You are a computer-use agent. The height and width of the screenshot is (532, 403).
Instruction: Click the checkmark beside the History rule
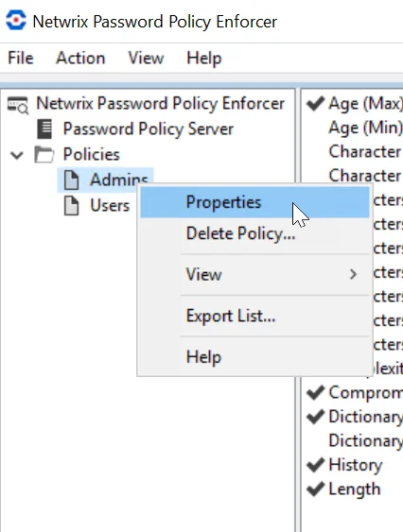pos(315,465)
